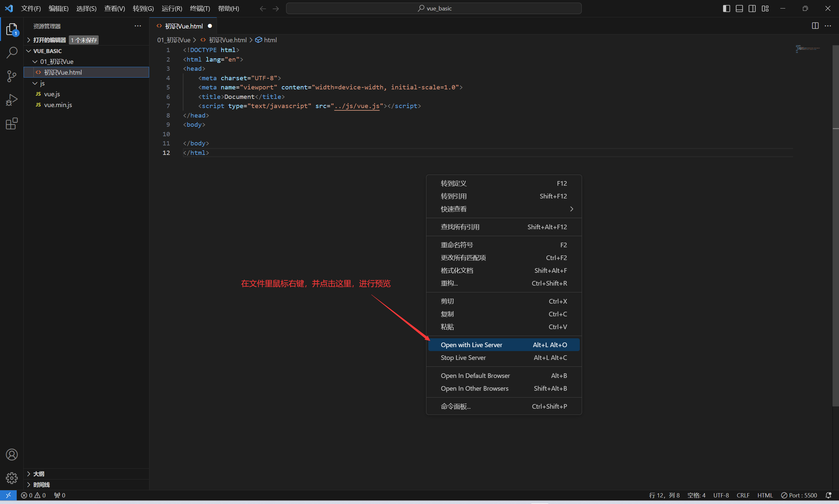The height and width of the screenshot is (504, 839).
Task: Show errors and warnings count in status bar
Action: point(33,495)
